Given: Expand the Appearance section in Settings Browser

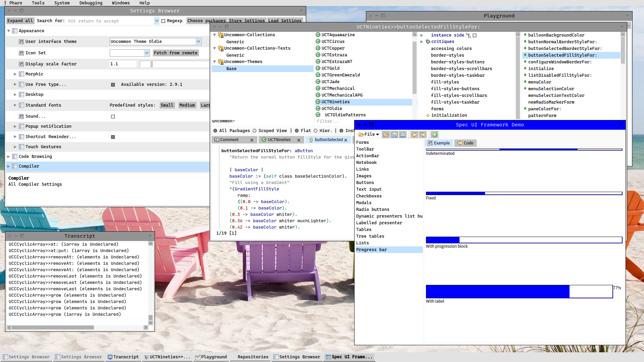Looking at the screenshot, I should coord(9,31).
